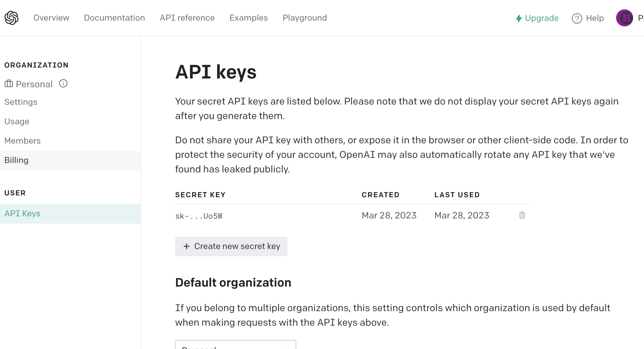Go to Billing in the sidebar

17,160
